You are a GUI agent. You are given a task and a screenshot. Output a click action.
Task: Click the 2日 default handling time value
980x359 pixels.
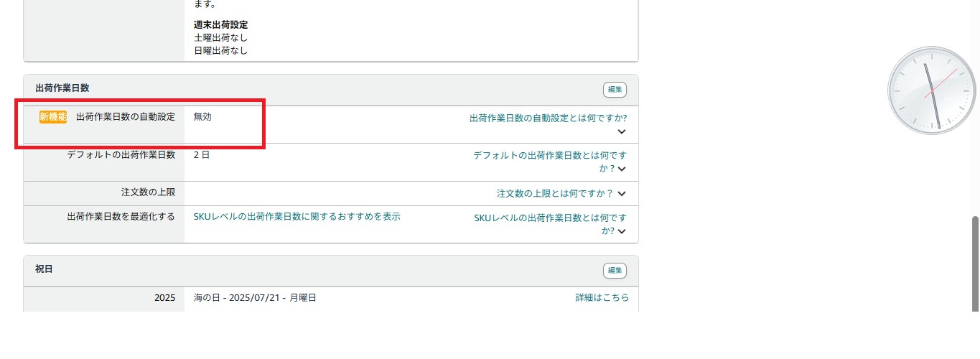(x=201, y=154)
